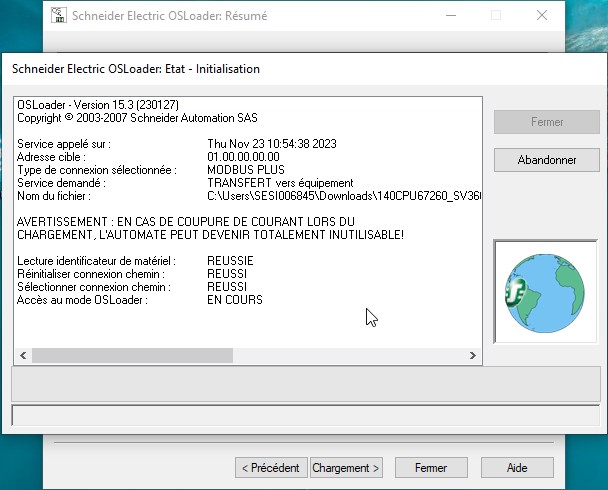Click the disabled maximize button of Résumé window
The width and height of the screenshot is (608, 490).
[496, 16]
